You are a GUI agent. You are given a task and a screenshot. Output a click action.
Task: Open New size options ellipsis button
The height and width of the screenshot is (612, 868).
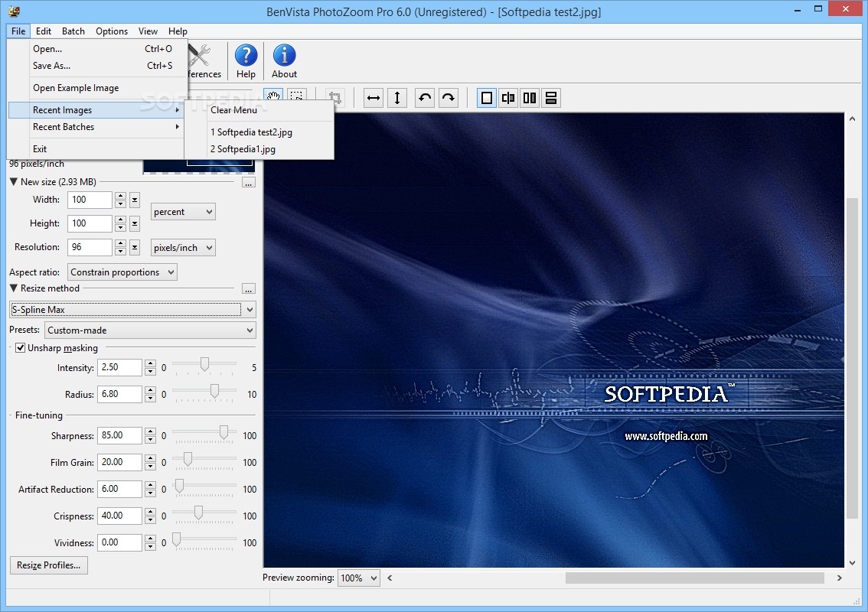pyautogui.click(x=249, y=183)
